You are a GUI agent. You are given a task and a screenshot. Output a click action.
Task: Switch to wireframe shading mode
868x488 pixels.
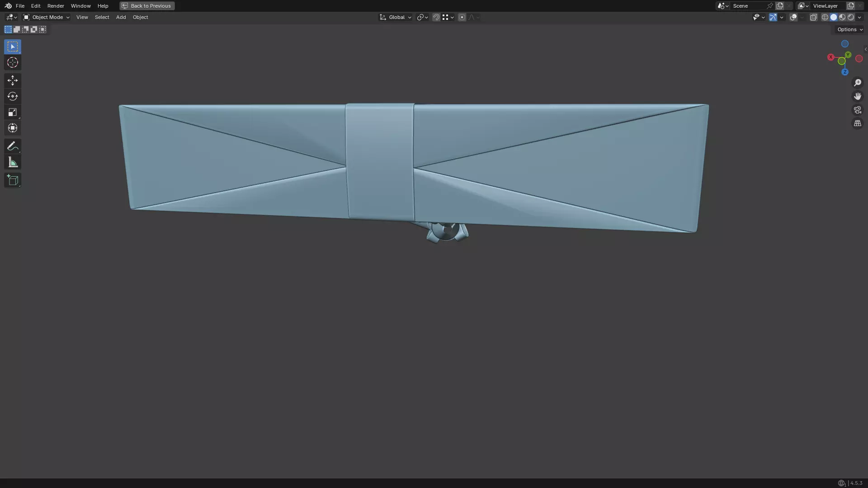(x=825, y=17)
